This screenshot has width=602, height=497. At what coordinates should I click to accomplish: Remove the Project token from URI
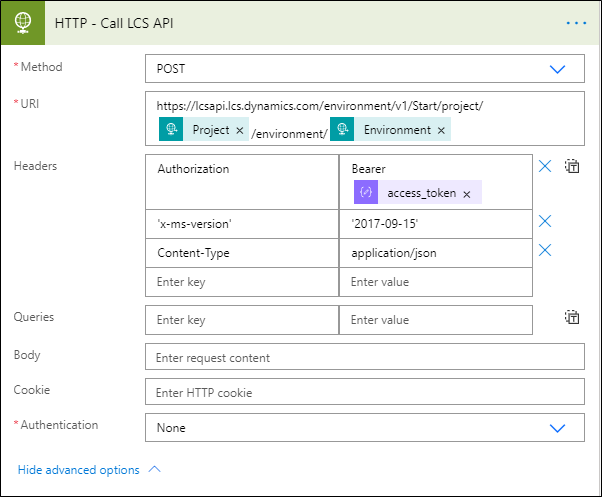pyautogui.click(x=239, y=130)
